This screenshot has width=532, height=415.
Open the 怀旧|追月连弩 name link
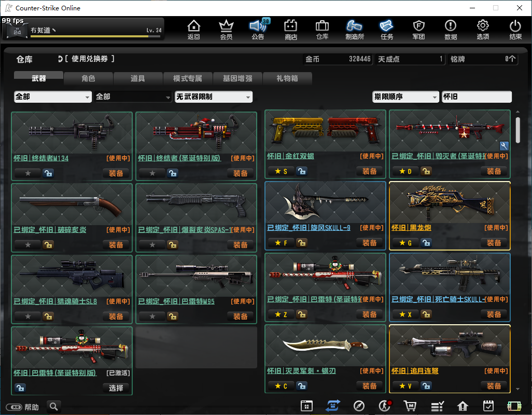pyautogui.click(x=415, y=371)
